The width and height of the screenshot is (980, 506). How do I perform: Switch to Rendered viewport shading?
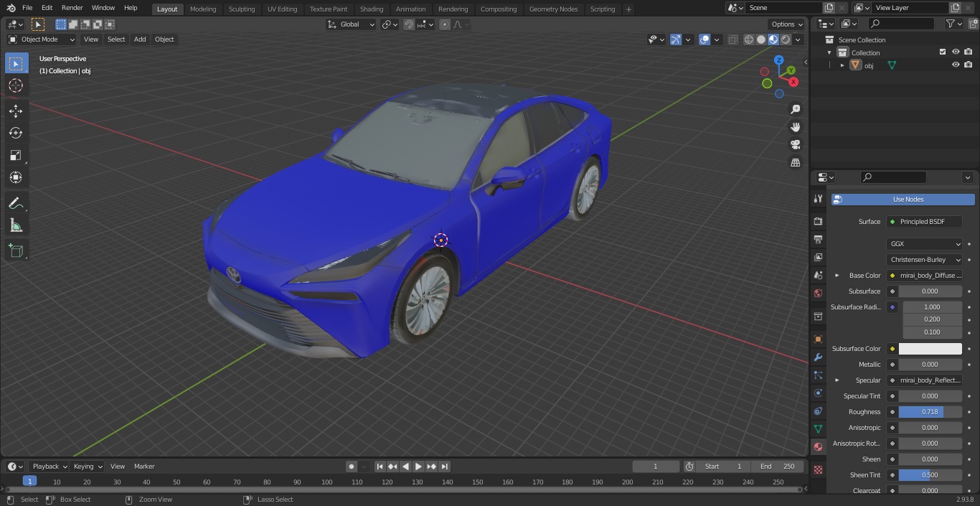786,39
